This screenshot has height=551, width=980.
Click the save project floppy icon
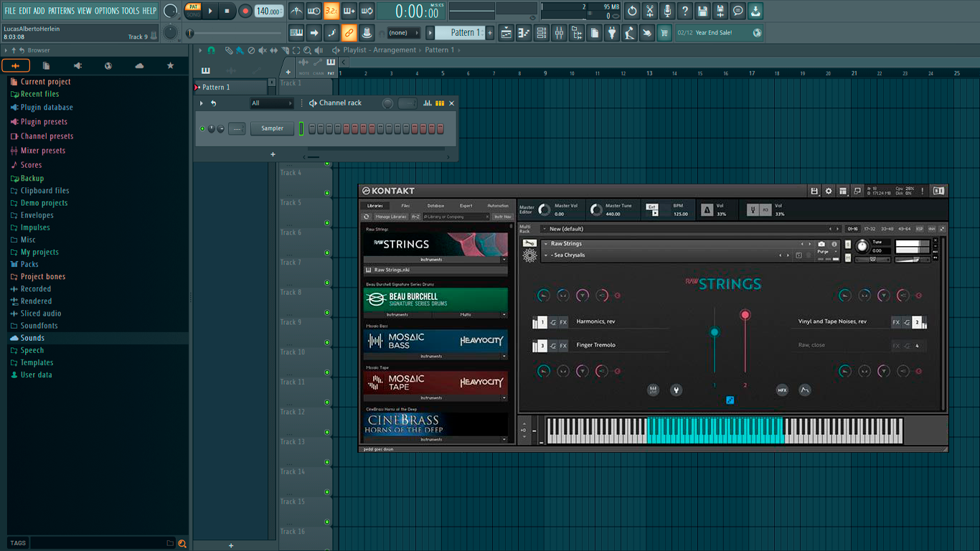pyautogui.click(x=702, y=11)
